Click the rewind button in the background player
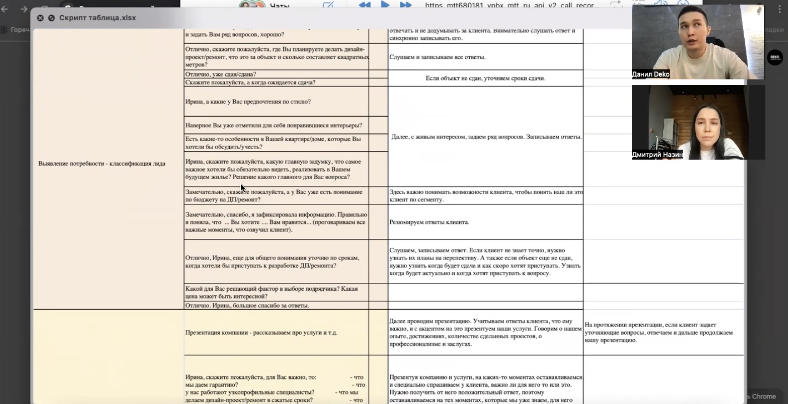This screenshot has width=788, height=404. pos(364,5)
